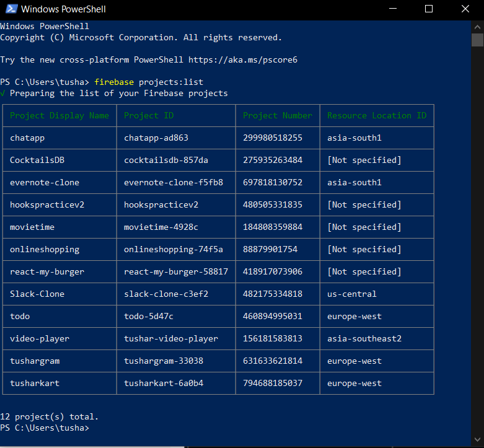484x448 pixels.
Task: Click the 'Project Number' column header
Action: pyautogui.click(x=278, y=115)
